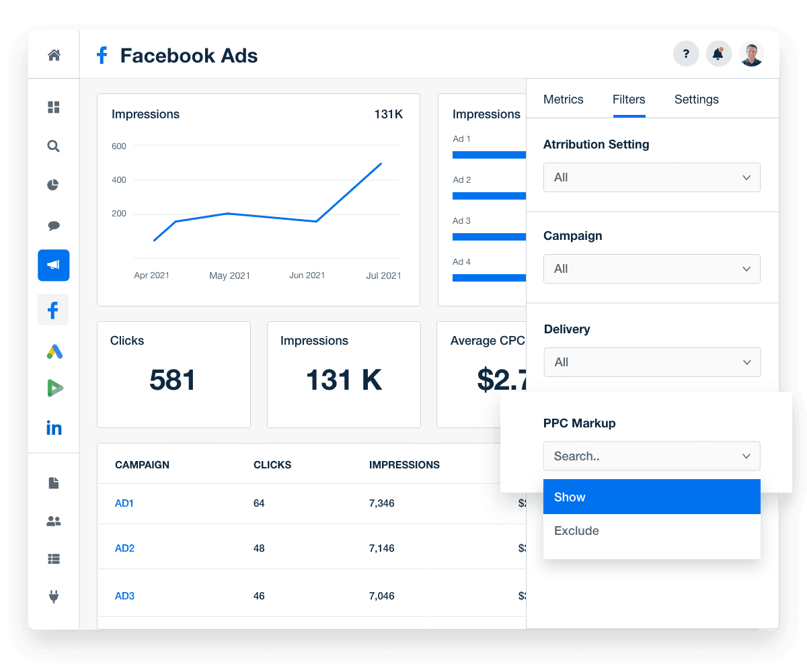
Task: Switch to the Metrics tab
Action: (x=563, y=99)
